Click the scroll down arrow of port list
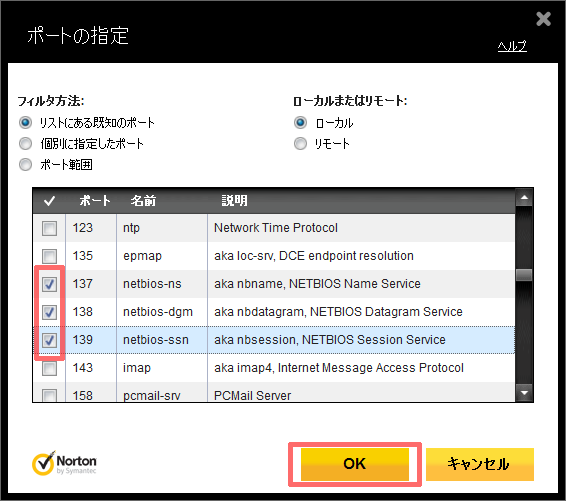 click(524, 393)
